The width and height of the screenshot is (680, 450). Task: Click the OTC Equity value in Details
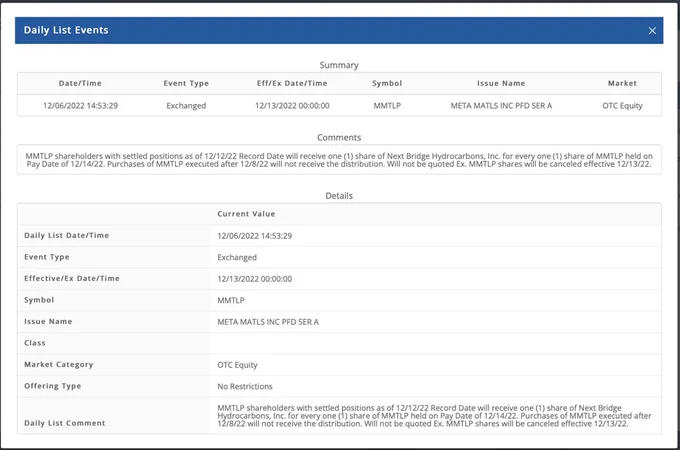237,365
